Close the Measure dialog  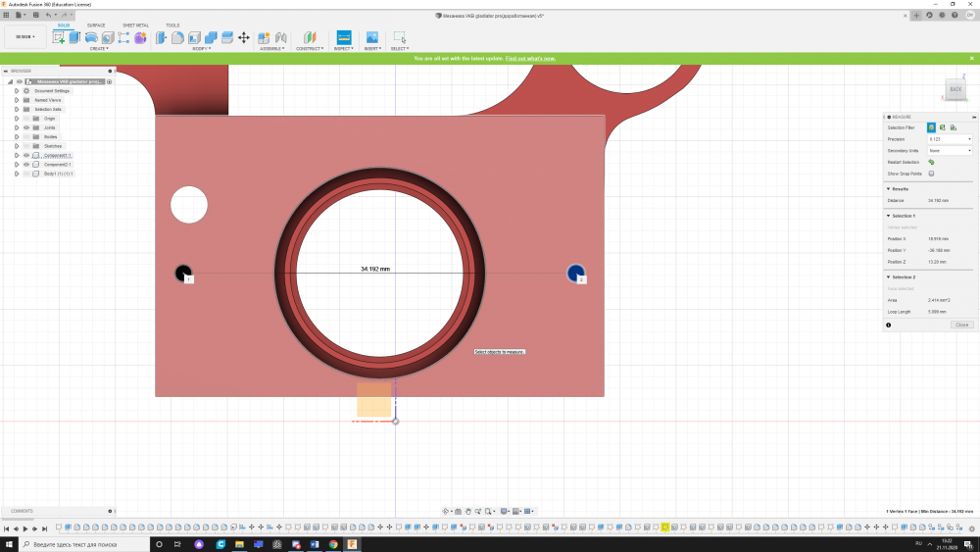click(x=961, y=325)
